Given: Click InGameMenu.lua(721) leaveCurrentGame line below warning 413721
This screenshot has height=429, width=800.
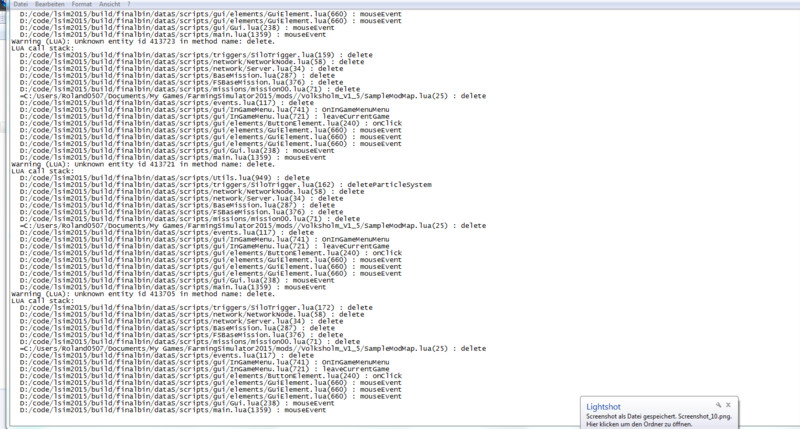Looking at the screenshot, I should pos(205,246).
